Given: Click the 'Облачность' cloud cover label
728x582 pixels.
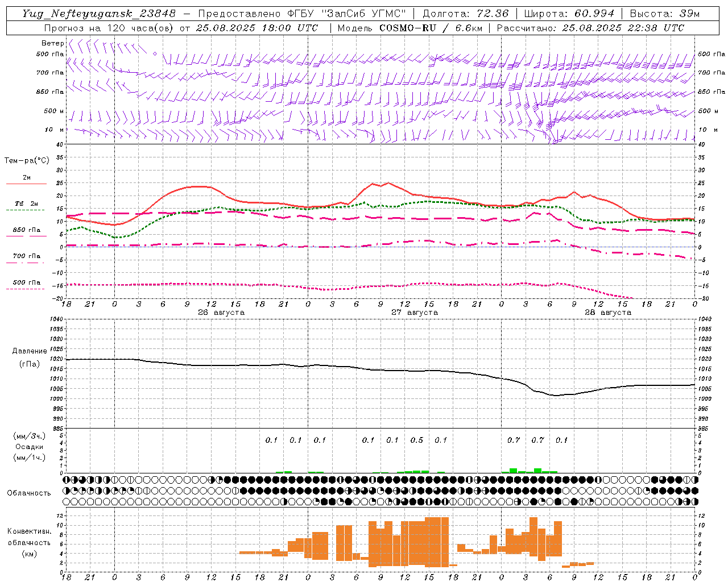Looking at the screenshot, I should tap(29, 493).
